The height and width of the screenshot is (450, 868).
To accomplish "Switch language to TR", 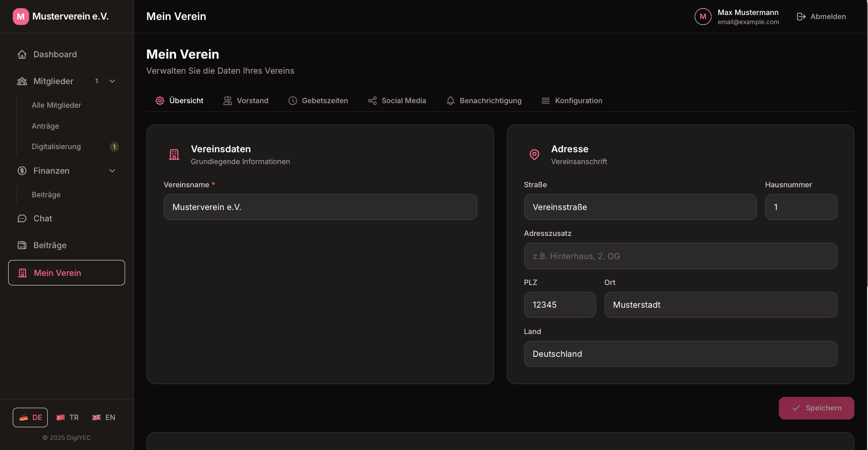I will (x=67, y=418).
